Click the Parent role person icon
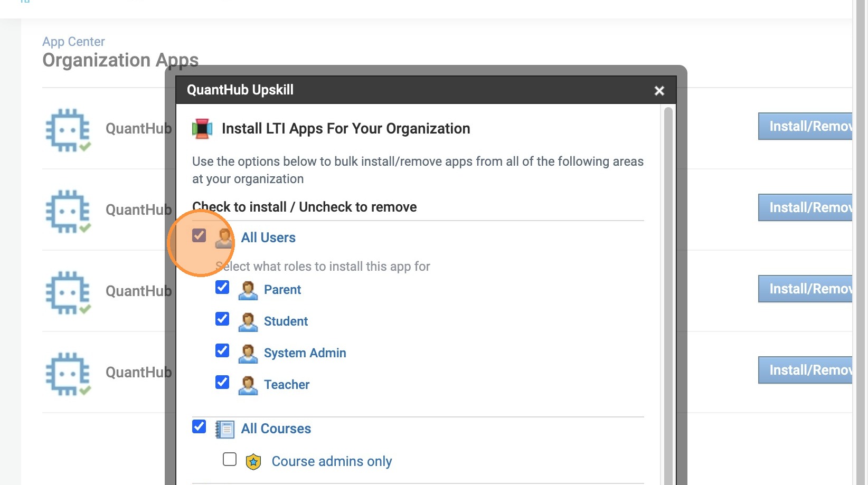This screenshot has height=485, width=868. pyautogui.click(x=248, y=290)
